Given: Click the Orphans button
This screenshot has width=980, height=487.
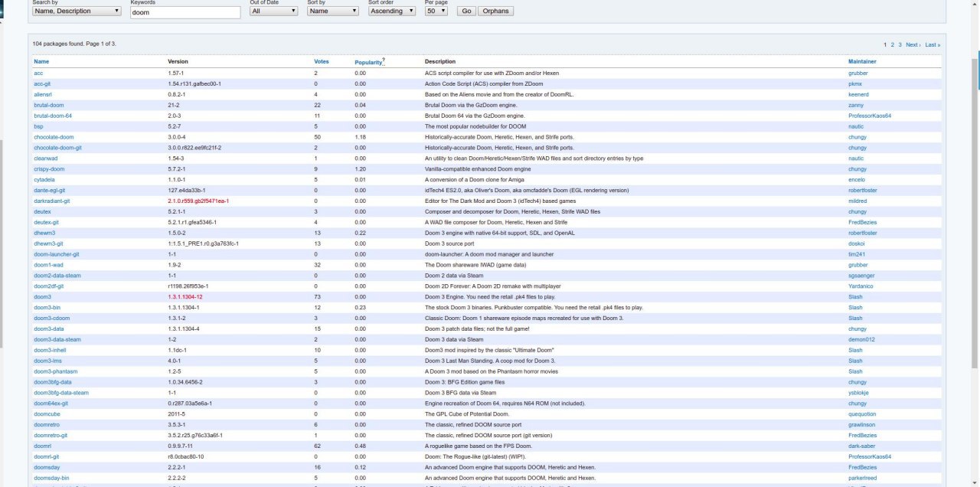Looking at the screenshot, I should coord(496,11).
